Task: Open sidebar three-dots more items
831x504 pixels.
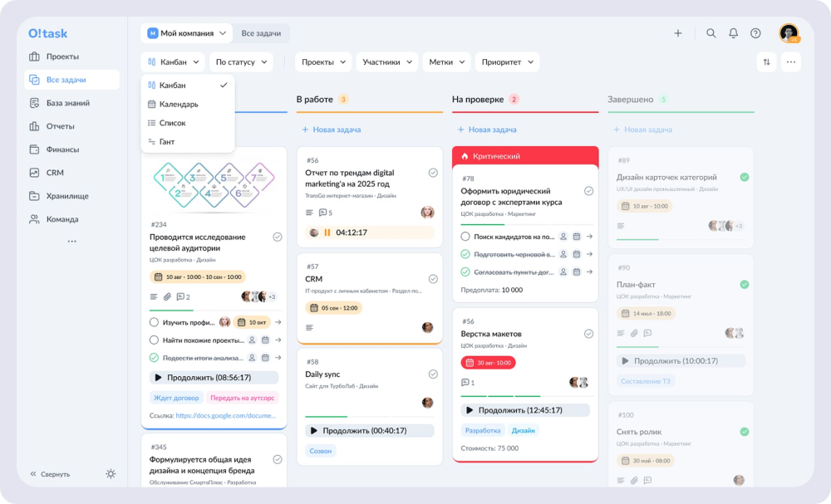Action: pos(71,242)
